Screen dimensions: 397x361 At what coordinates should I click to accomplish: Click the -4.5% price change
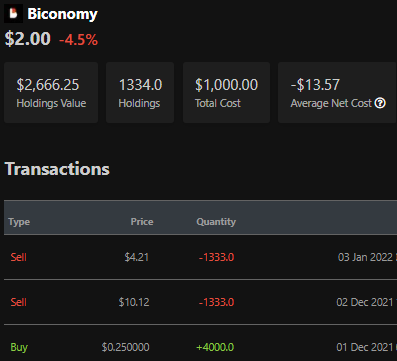click(79, 40)
